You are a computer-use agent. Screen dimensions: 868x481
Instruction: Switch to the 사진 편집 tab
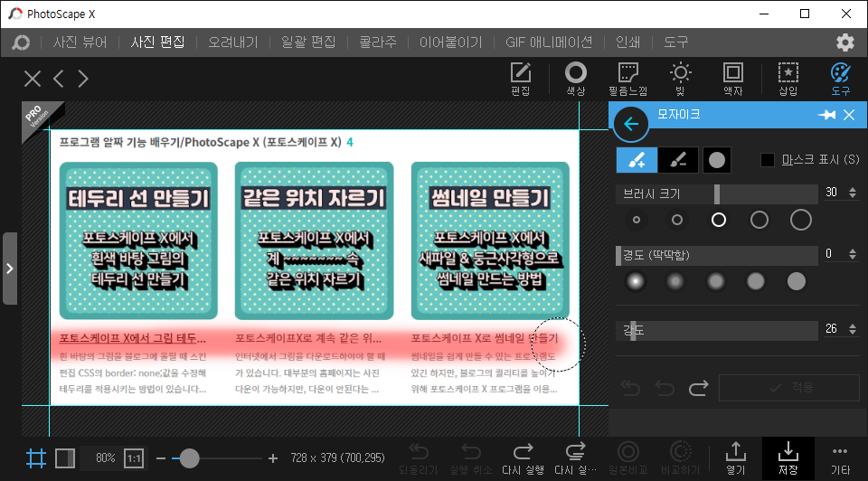[157, 42]
